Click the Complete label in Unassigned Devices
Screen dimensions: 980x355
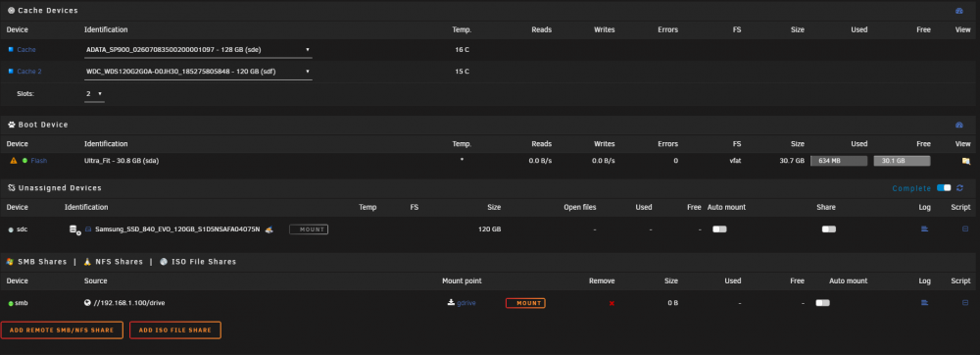tap(911, 188)
